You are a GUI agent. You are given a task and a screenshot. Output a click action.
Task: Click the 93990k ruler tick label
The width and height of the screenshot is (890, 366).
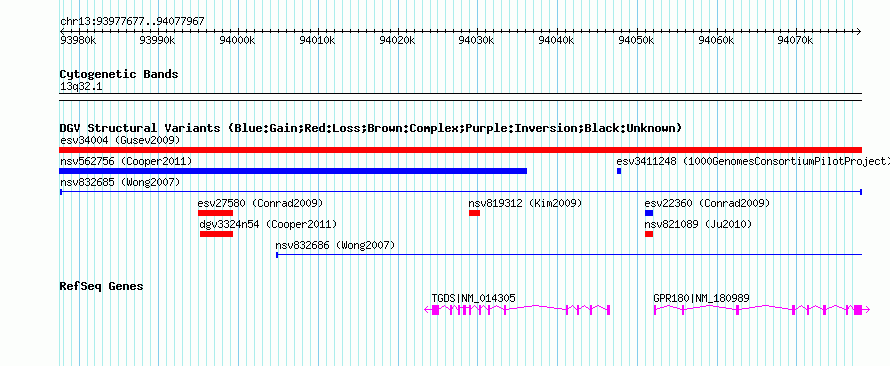pos(158,41)
